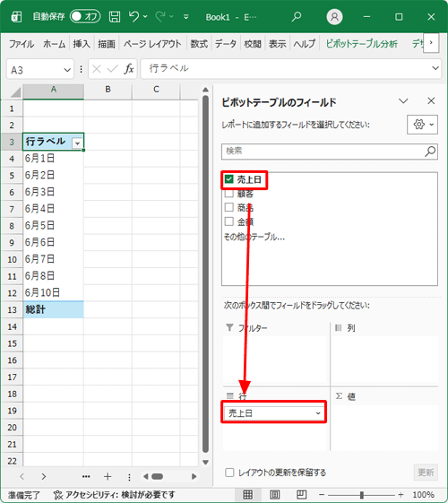This screenshot has height=503, width=448.
Task: Open the field list gear tools button
Action: pyautogui.click(x=422, y=125)
